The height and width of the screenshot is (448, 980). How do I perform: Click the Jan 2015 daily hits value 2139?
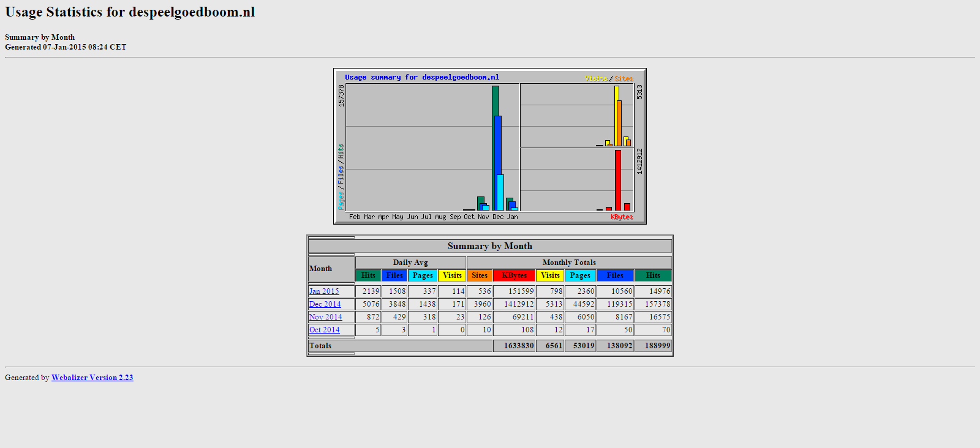click(x=368, y=291)
